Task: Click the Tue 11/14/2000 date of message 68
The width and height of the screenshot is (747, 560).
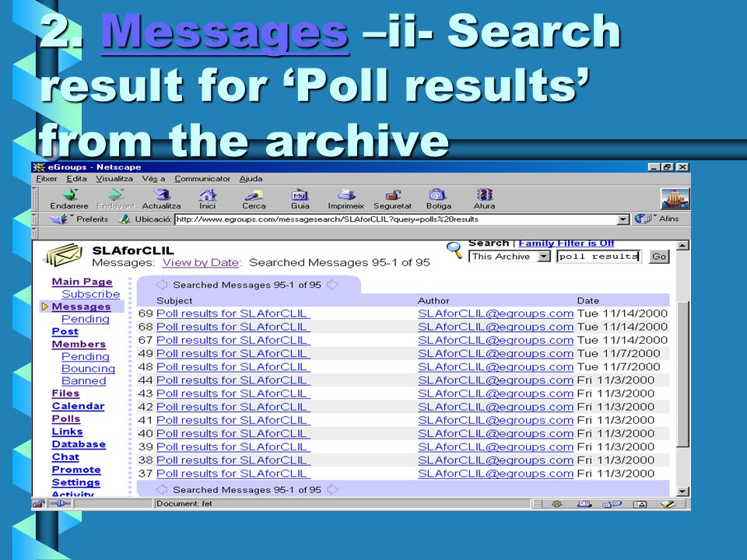Action: (x=622, y=327)
